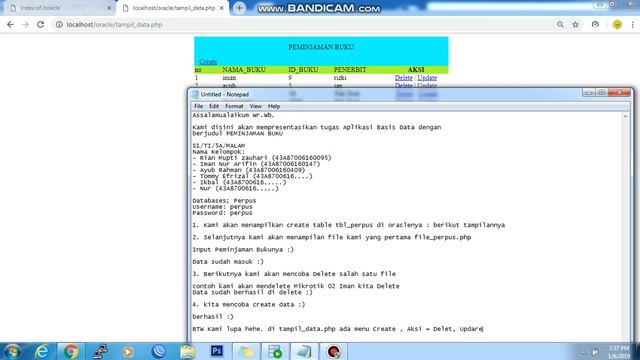
Task: Close the 'Index of /oracle' tab
Action: click(109, 8)
